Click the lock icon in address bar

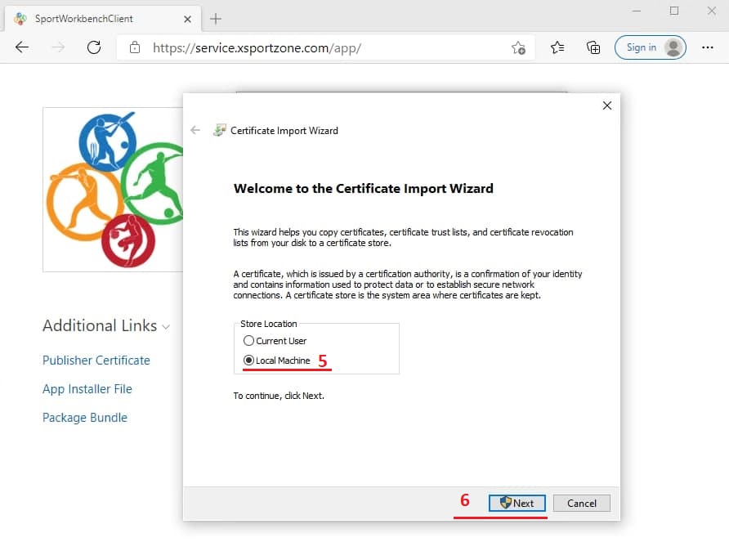point(135,47)
